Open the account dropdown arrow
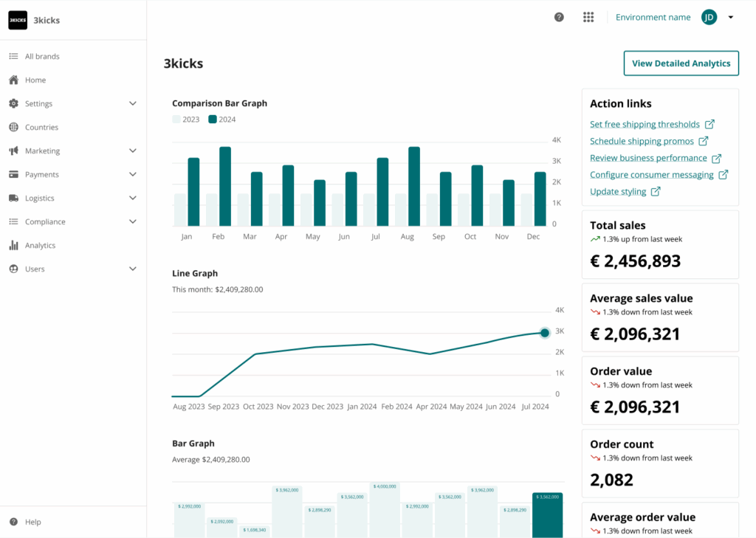Image resolution: width=756 pixels, height=538 pixels. (731, 18)
